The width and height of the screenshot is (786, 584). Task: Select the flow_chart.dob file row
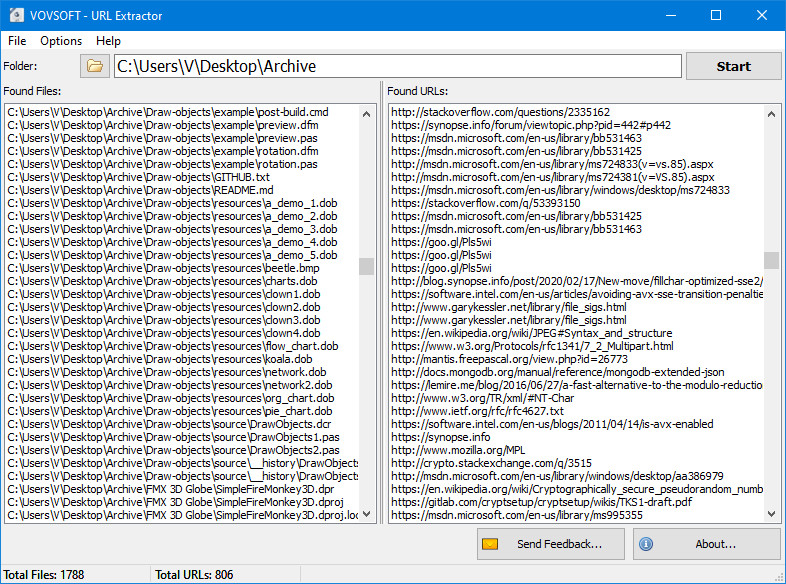point(182,346)
